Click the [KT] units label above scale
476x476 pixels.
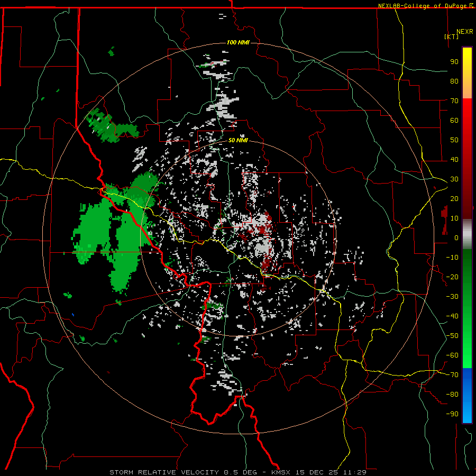pyautogui.click(x=452, y=36)
